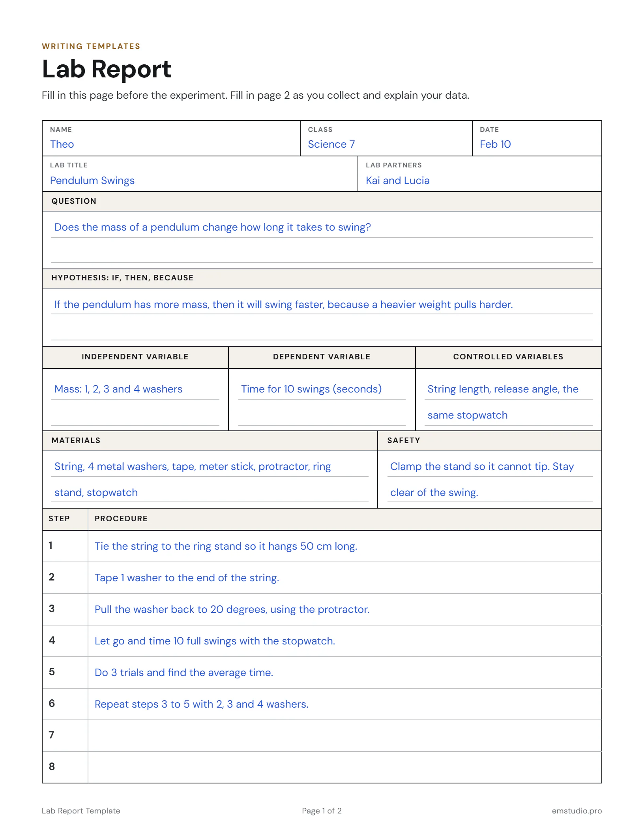Viewport: 644px width, 834px height.
Task: Click procedure step 4 "Let go and time 10 full swings"
Action: (x=344, y=641)
